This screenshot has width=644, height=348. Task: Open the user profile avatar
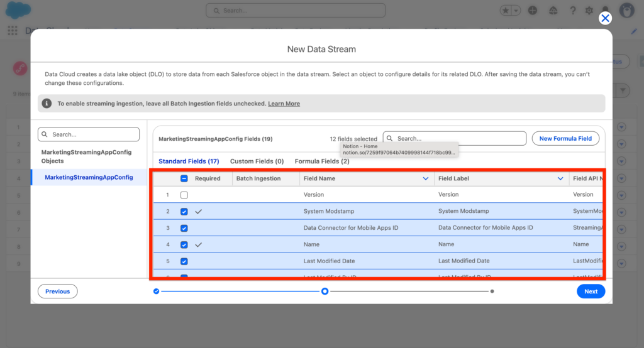pyautogui.click(x=626, y=11)
